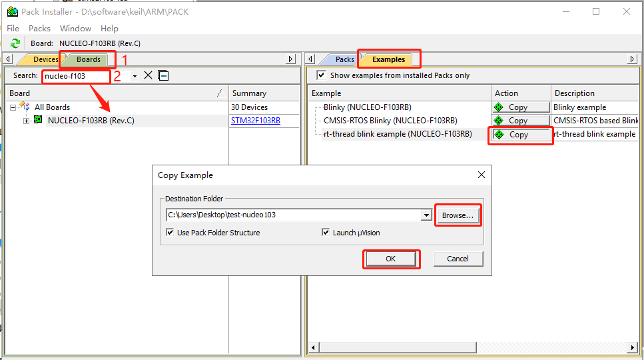Click the board Search input field
The width and height of the screenshot is (644, 360).
pos(76,76)
